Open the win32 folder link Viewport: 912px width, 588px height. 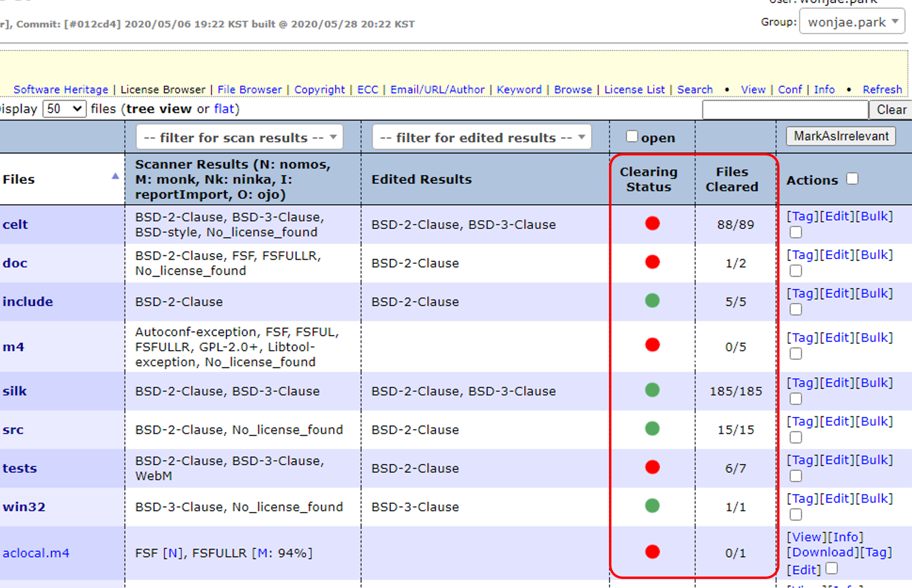tap(24, 507)
